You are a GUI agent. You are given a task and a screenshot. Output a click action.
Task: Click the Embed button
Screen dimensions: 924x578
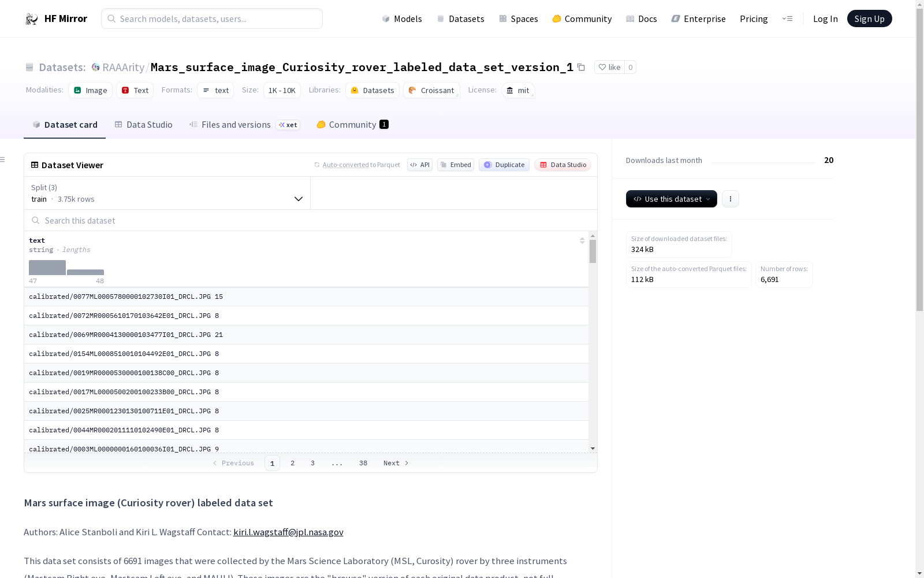click(x=456, y=165)
